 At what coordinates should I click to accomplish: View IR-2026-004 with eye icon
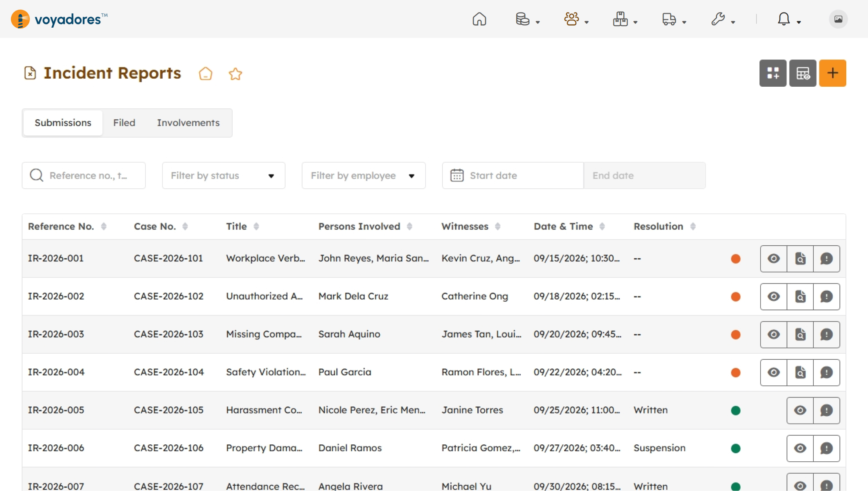pyautogui.click(x=774, y=373)
